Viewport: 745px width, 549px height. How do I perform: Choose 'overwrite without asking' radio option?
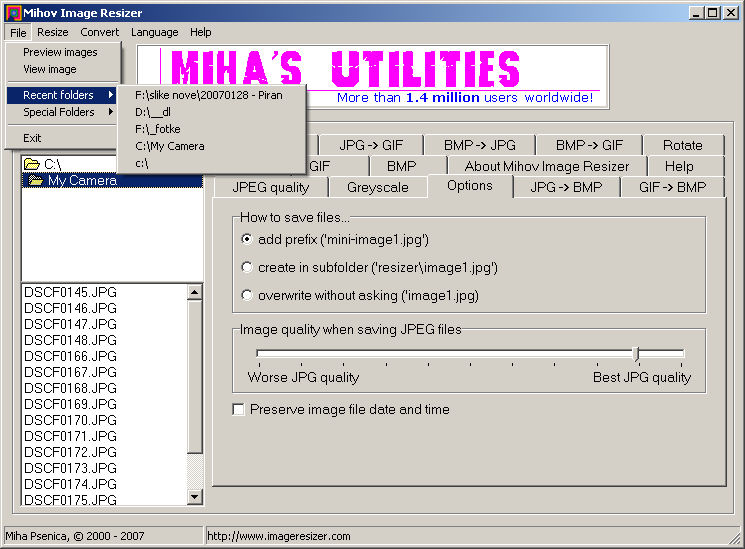click(247, 295)
